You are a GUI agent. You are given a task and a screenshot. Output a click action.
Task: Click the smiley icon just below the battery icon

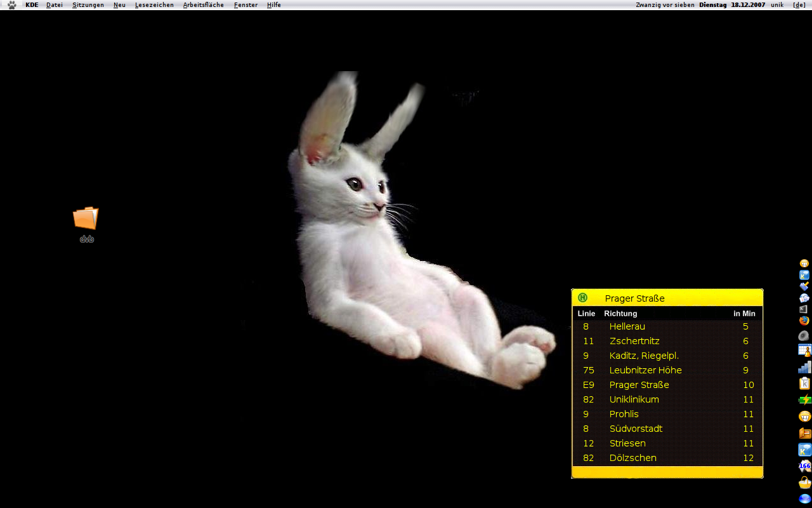[x=804, y=417]
